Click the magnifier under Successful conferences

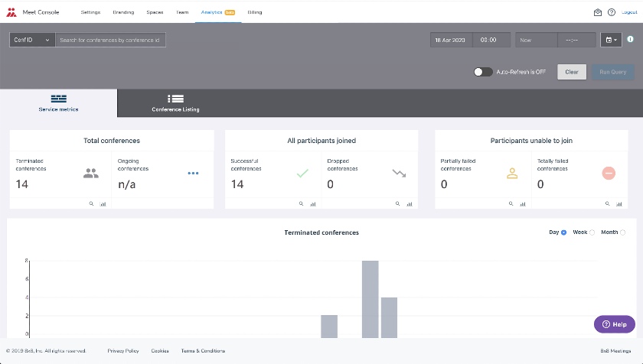[x=301, y=203]
